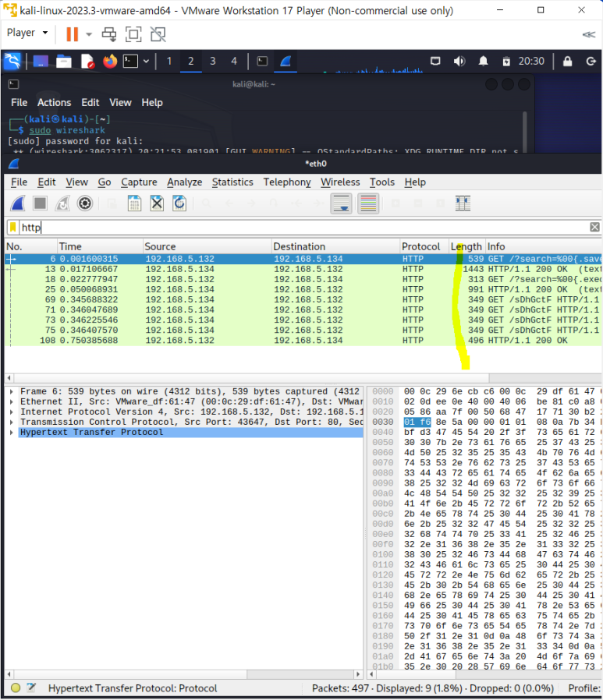Screen dimensions: 603x700
Task: Pause the virtual machine
Action: pos(72,34)
